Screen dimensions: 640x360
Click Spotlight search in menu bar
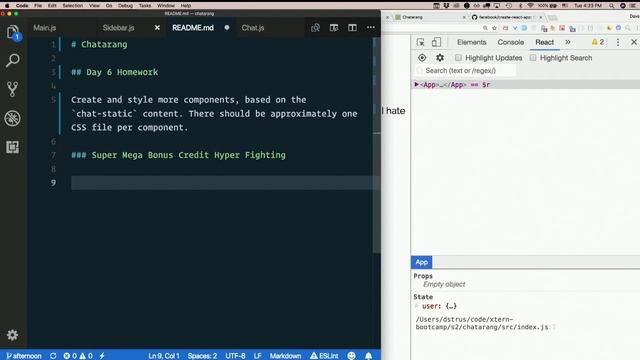(x=611, y=6)
